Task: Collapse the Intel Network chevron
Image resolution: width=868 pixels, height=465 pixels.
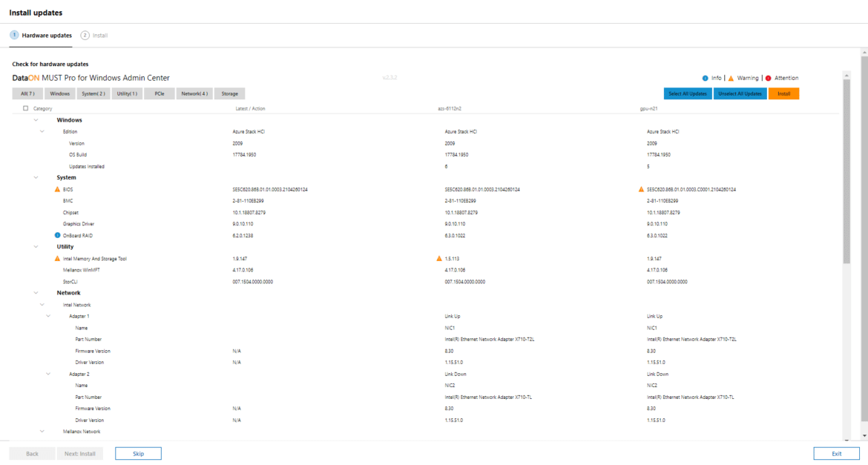Action: 42,305
